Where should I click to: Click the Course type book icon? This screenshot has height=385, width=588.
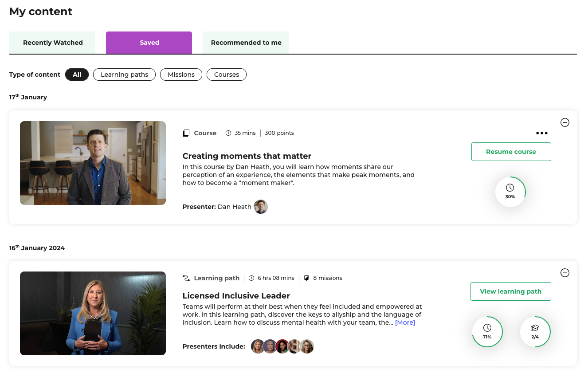[x=186, y=133]
